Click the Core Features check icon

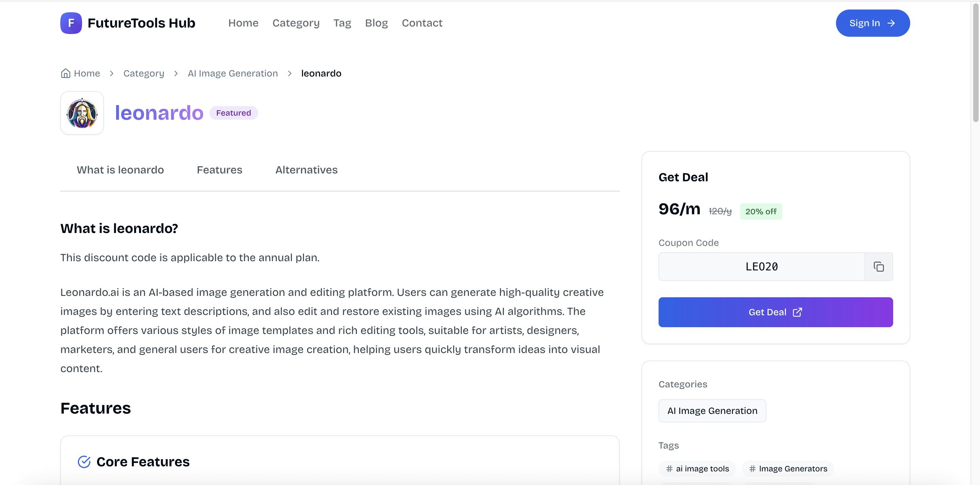click(x=84, y=462)
